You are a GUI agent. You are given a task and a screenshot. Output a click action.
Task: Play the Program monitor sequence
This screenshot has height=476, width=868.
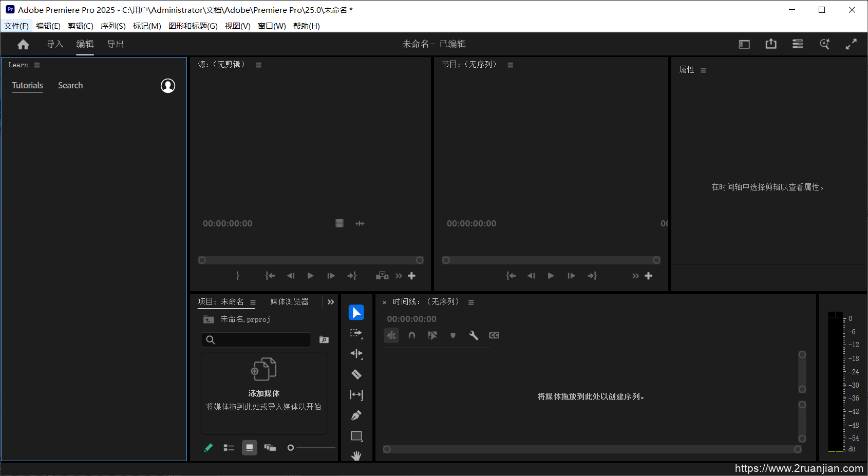551,276
